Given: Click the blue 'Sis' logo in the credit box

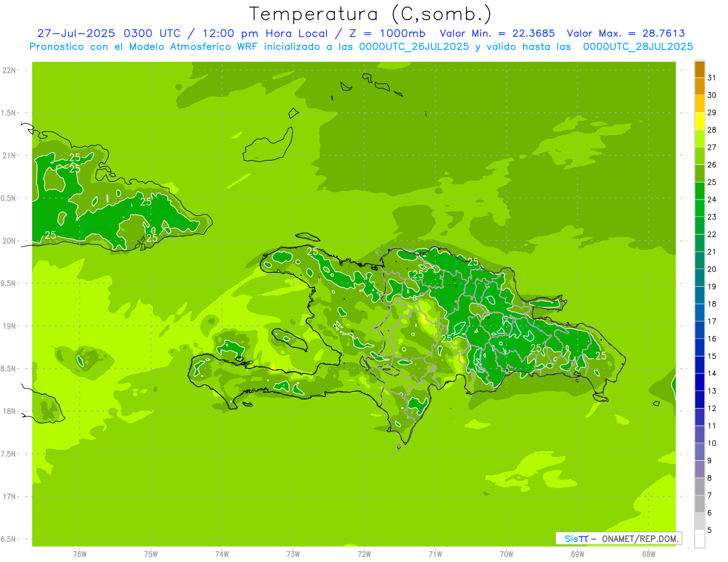Looking at the screenshot, I should 571,538.
